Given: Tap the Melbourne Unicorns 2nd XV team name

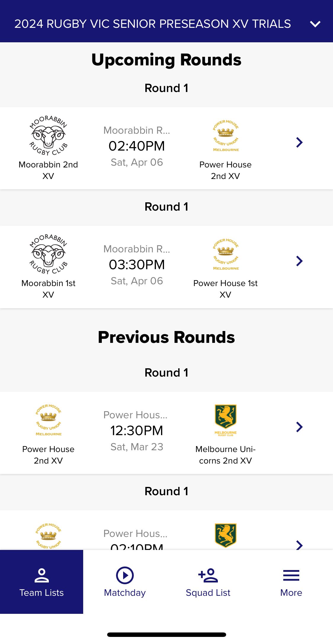Looking at the screenshot, I should coord(225,455).
